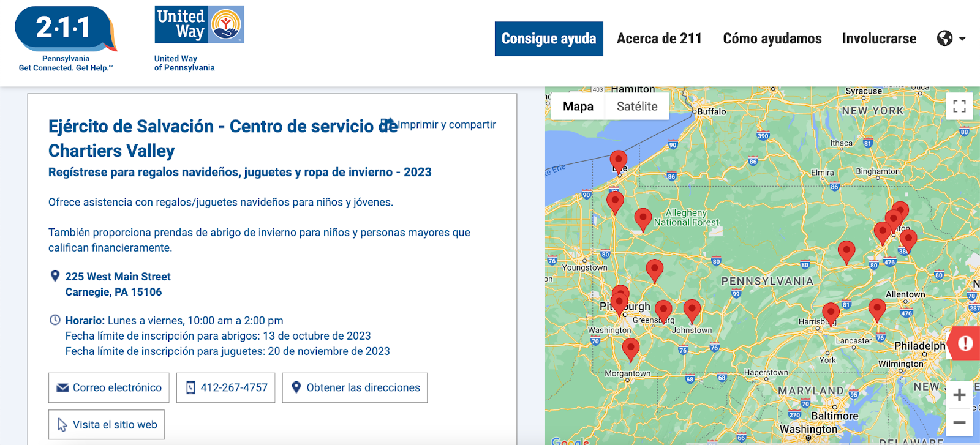Switch map to Mapa view
The width and height of the screenshot is (980, 445).
coord(578,107)
